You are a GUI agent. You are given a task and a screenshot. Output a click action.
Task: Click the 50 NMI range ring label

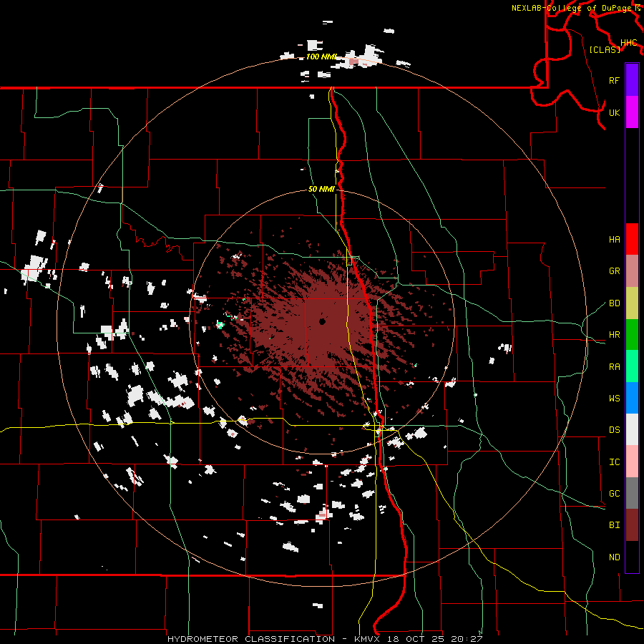(x=321, y=189)
